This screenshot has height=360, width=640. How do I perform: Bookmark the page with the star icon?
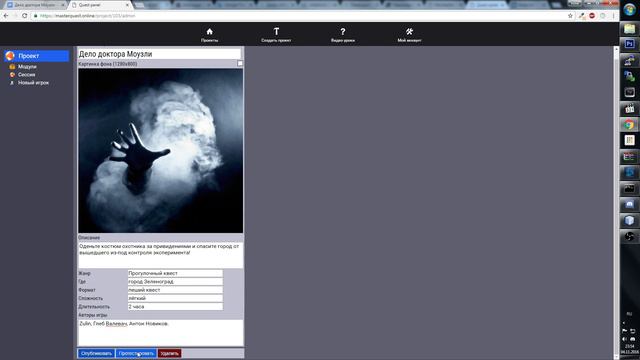570,16
